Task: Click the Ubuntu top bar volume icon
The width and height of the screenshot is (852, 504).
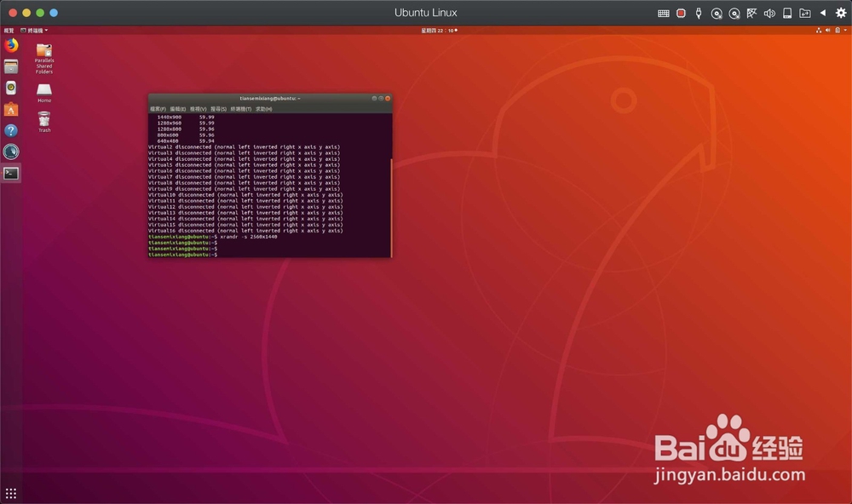Action: [827, 31]
